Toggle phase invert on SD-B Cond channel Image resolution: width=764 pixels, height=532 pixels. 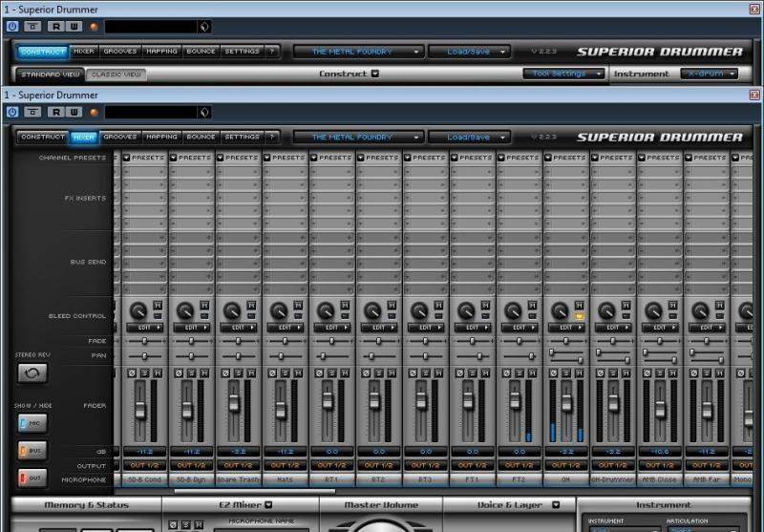(131, 372)
